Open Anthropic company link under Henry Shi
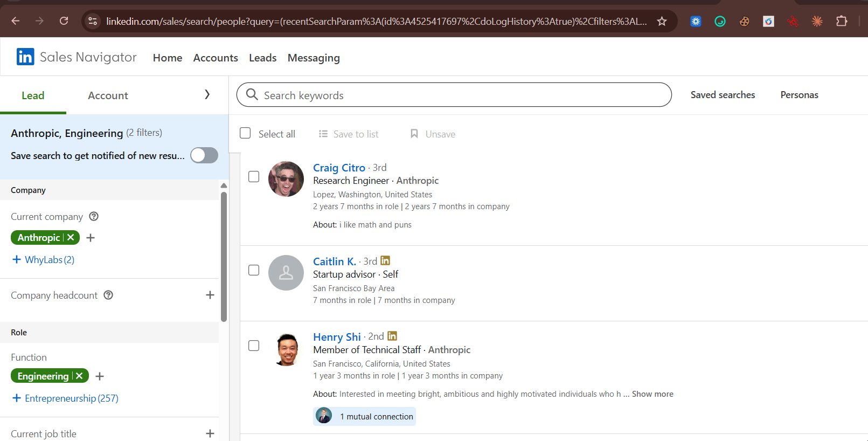Image resolution: width=868 pixels, height=441 pixels. [449, 350]
